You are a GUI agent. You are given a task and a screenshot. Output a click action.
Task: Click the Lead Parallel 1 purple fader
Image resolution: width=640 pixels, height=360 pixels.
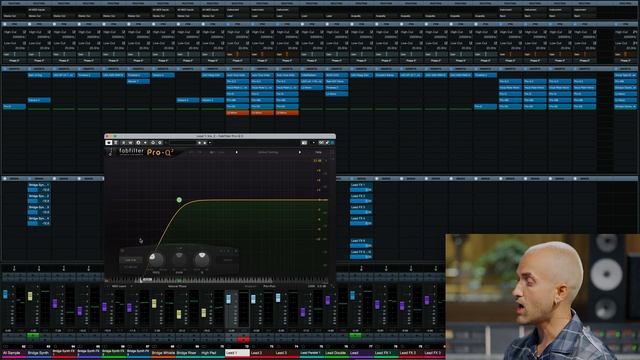[x=303, y=312]
